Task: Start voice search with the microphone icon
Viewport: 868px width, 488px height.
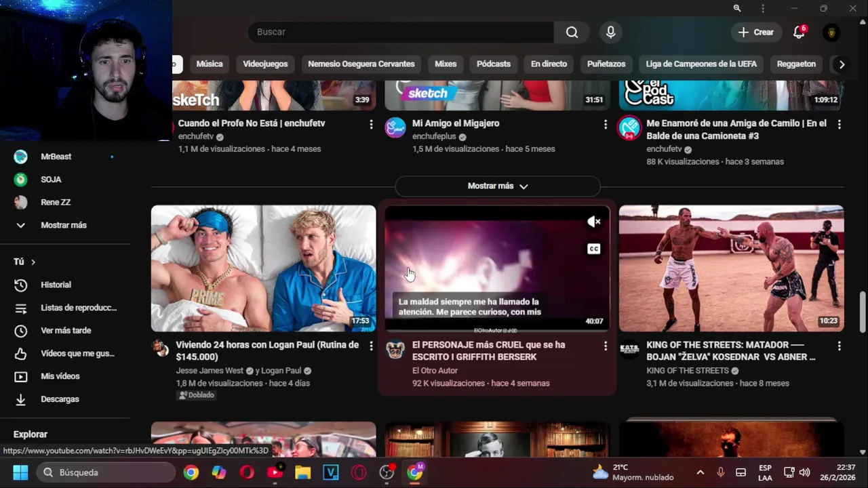Action: [x=610, y=32]
